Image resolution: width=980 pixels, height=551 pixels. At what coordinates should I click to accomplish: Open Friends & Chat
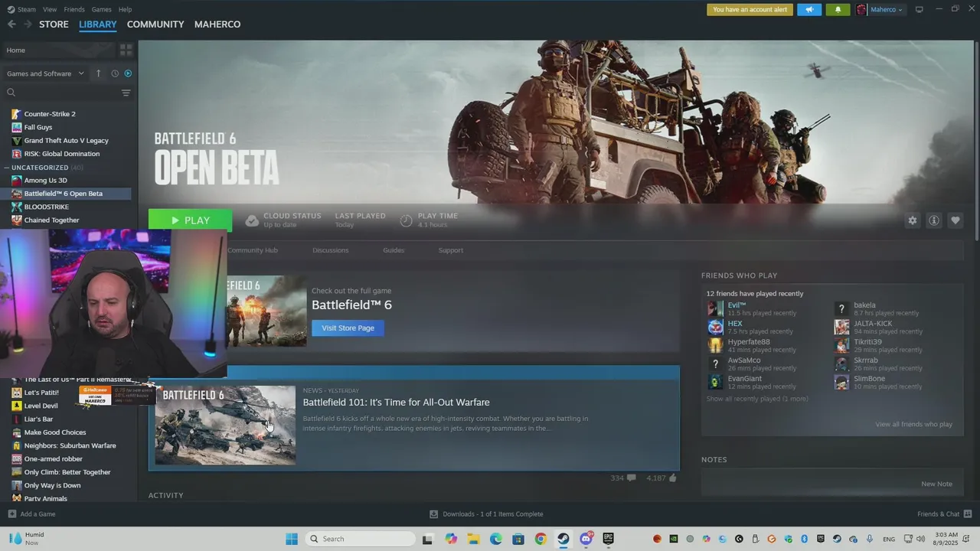tap(945, 514)
